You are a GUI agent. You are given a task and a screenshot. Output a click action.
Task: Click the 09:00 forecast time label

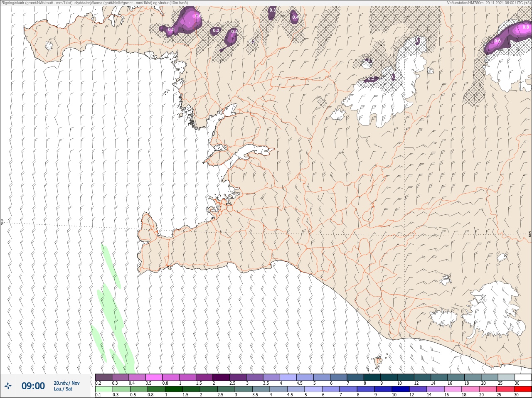click(33, 386)
